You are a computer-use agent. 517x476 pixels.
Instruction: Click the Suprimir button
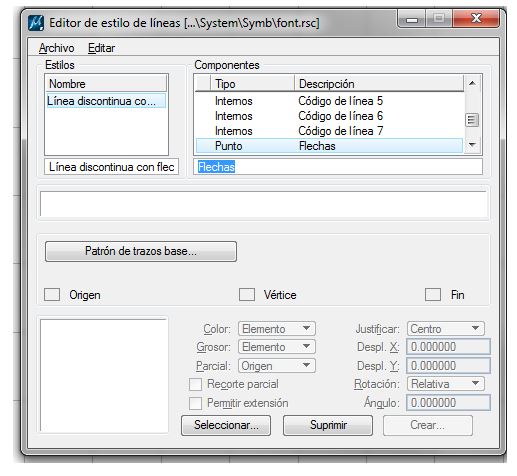[328, 425]
